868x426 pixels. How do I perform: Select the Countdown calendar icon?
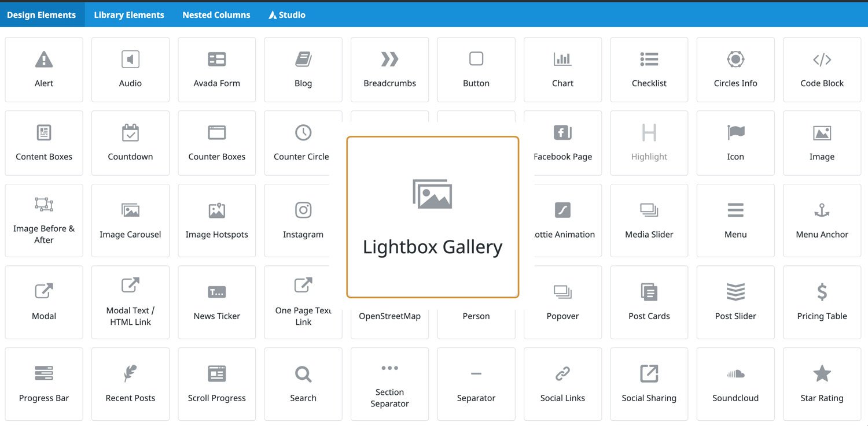pos(130,132)
